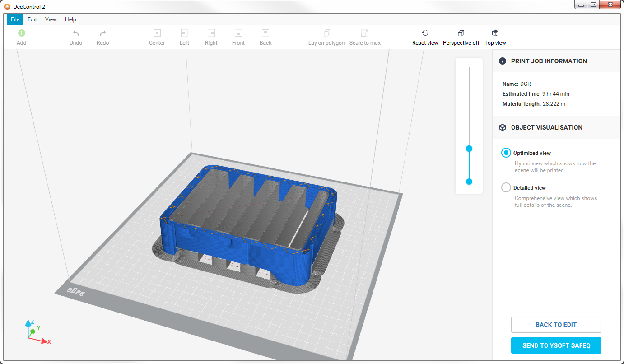Click Send to YSoft SafeQ button
The image size is (624, 364).
(556, 345)
